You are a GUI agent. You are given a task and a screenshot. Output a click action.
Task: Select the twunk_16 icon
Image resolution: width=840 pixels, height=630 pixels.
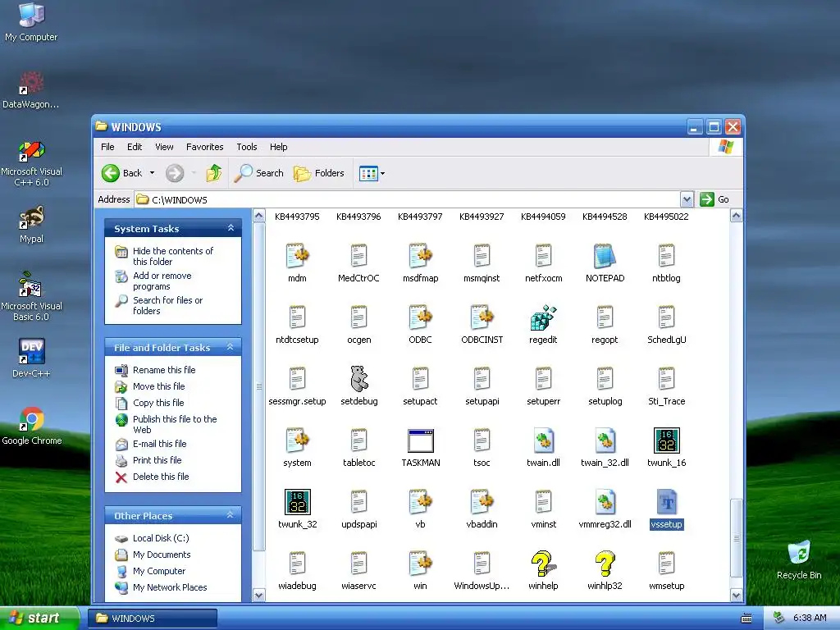tap(666, 441)
